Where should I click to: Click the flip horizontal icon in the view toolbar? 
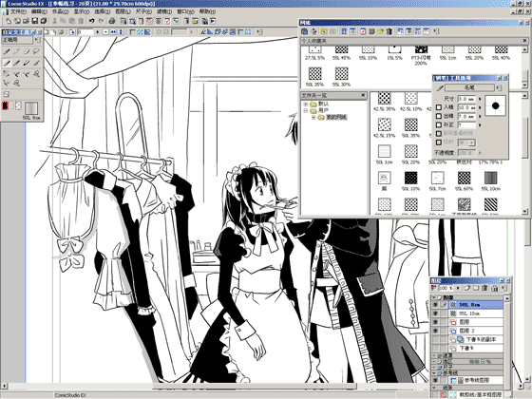pos(113,32)
